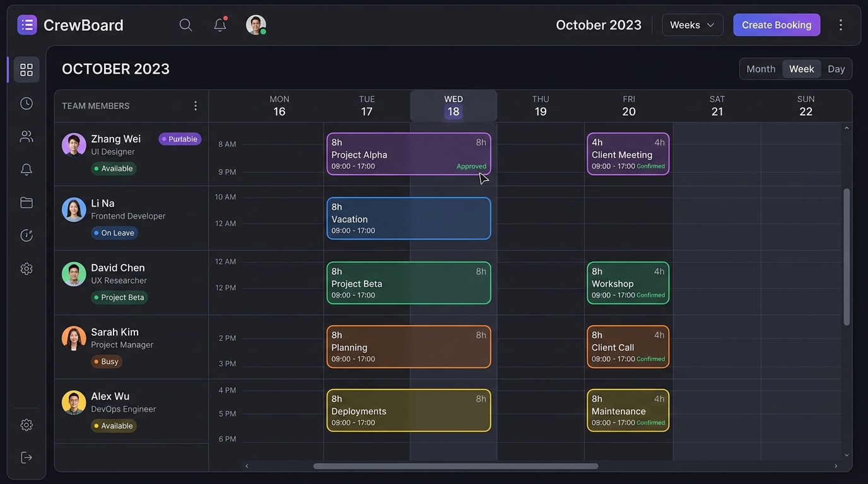This screenshot has height=484, width=868.
Task: Select Monday 16 column header
Action: (x=279, y=106)
